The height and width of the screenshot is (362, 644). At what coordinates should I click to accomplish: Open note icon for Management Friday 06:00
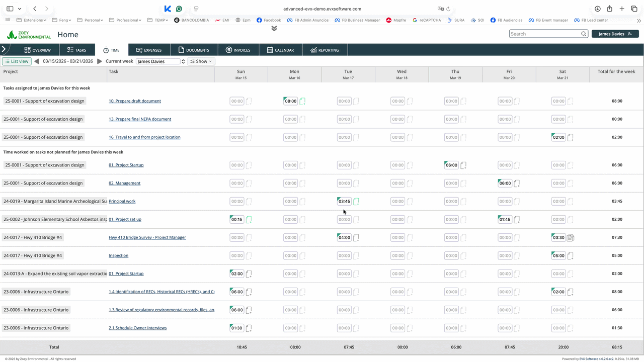pos(517,184)
